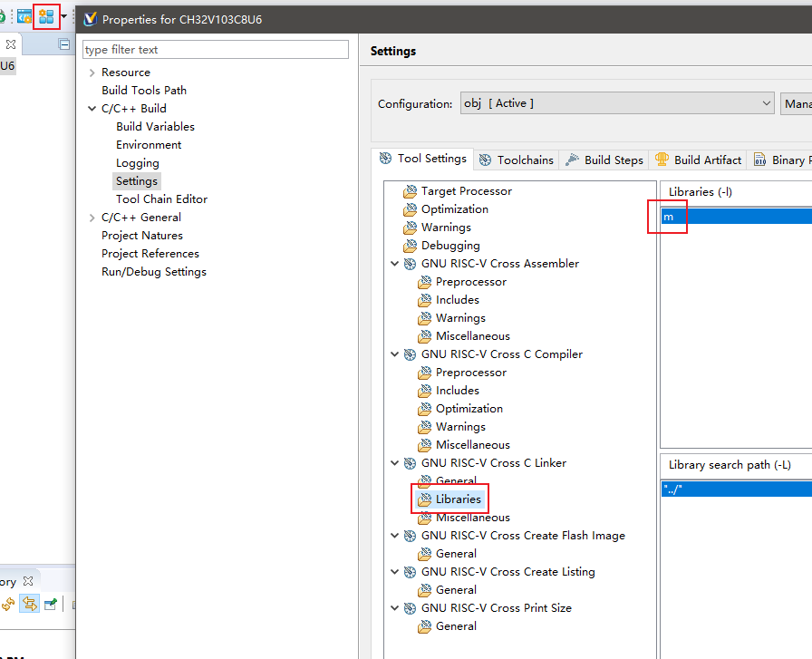This screenshot has width=812, height=659.
Task: Select the Debugging settings item
Action: (x=450, y=246)
